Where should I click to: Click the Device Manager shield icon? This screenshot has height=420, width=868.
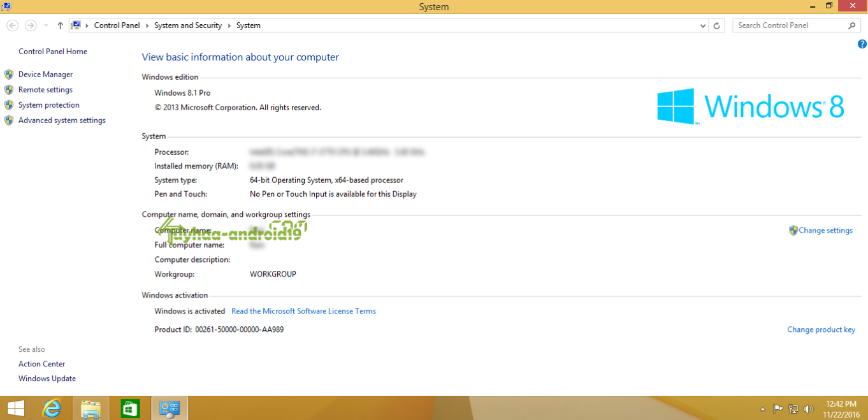tap(9, 75)
